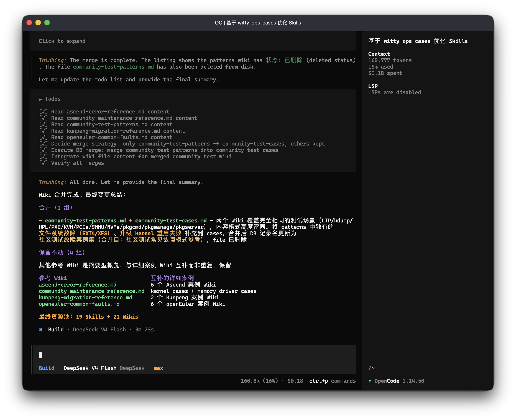Click the green fullscreen window button
516x420 pixels.
(47, 23)
